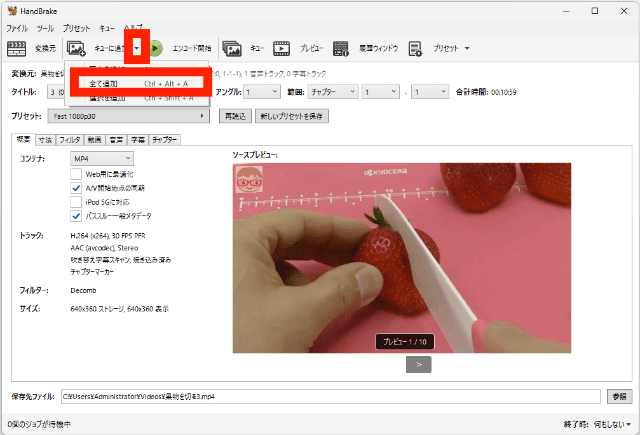This screenshot has height=435, width=640.
Task: Click the 合計時間 00:10:59 text
Action: 486,92
